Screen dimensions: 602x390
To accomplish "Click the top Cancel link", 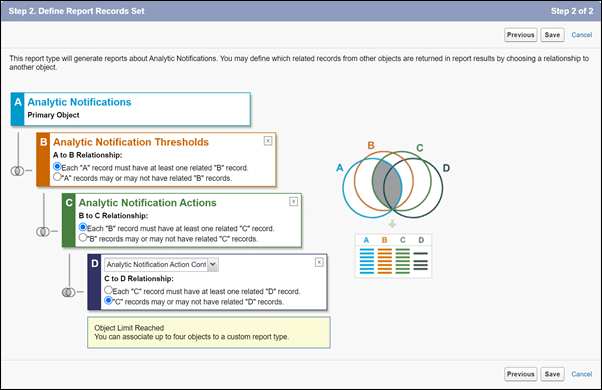I will coord(582,35).
